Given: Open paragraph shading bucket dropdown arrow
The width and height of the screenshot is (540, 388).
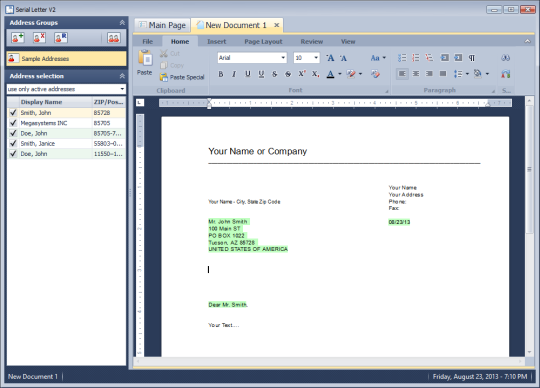Looking at the screenshot, I should [x=487, y=74].
